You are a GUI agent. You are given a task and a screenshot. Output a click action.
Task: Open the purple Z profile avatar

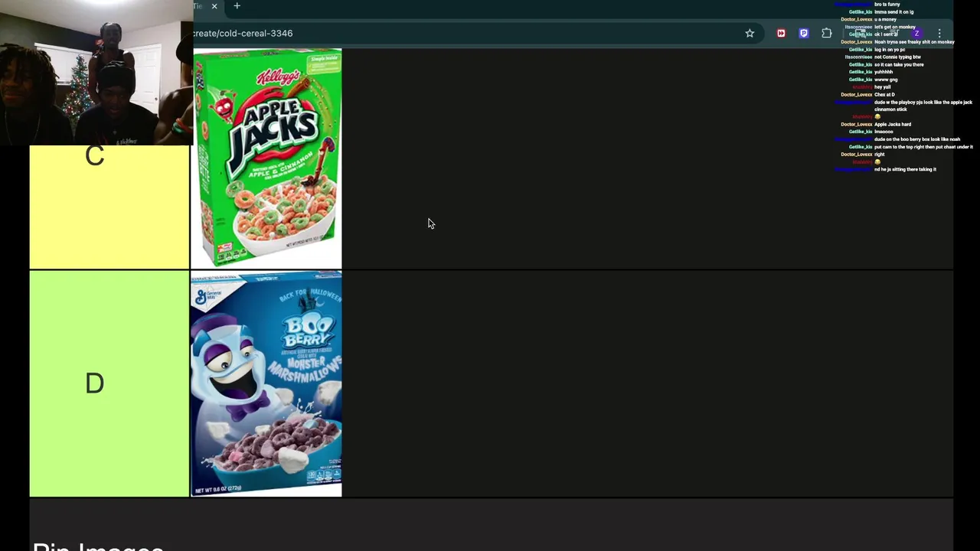pos(916,34)
